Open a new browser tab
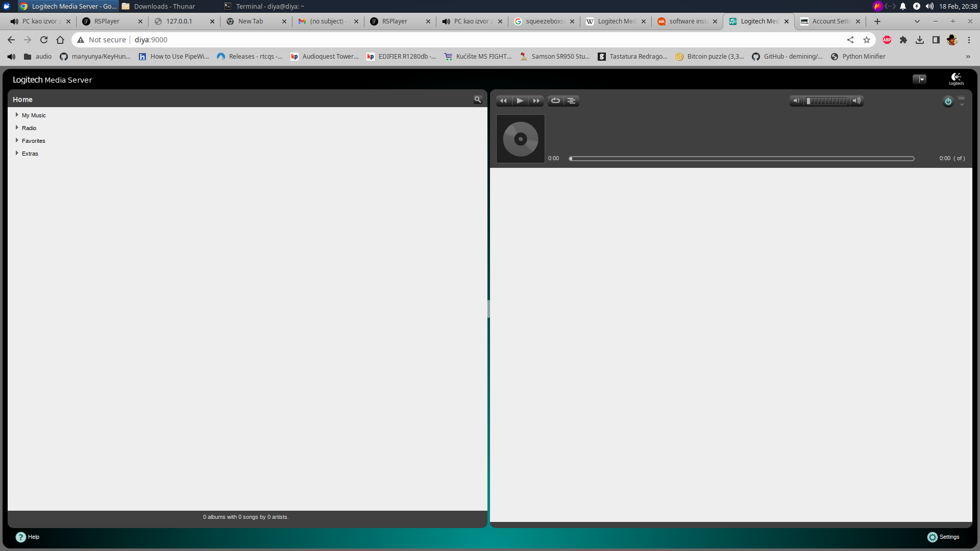Image resolution: width=980 pixels, height=551 pixels. tap(877, 21)
